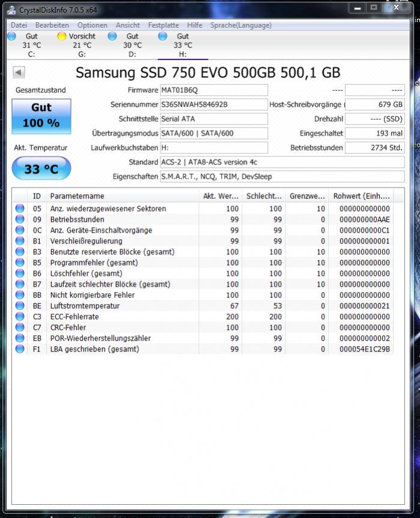Click the Übertragungsmodus field SATA/600
Viewport: 420px width, 518px height.
(214, 133)
